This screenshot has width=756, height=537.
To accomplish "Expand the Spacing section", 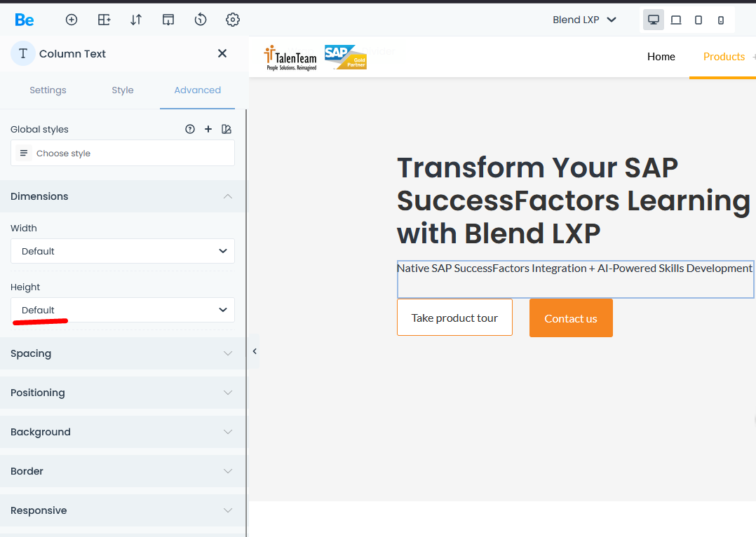I will pyautogui.click(x=123, y=353).
